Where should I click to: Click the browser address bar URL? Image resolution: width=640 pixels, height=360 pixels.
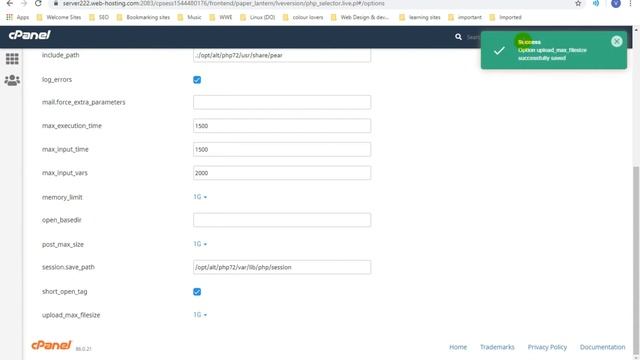pyautogui.click(x=224, y=3)
